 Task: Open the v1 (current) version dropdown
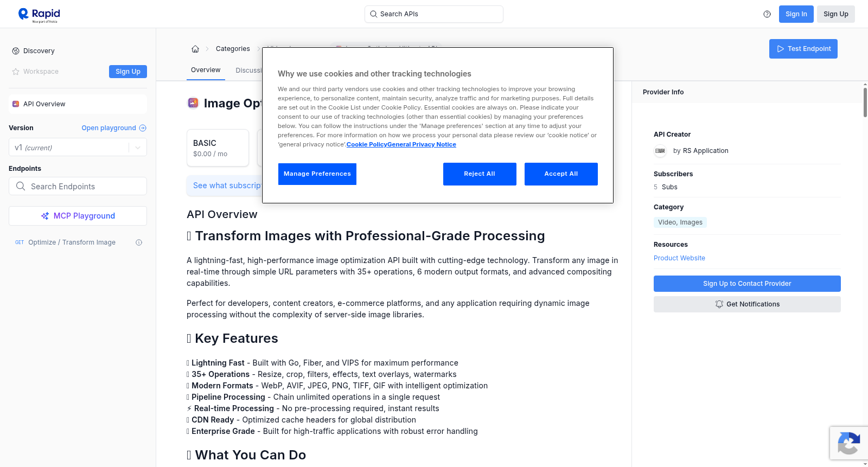coord(78,148)
